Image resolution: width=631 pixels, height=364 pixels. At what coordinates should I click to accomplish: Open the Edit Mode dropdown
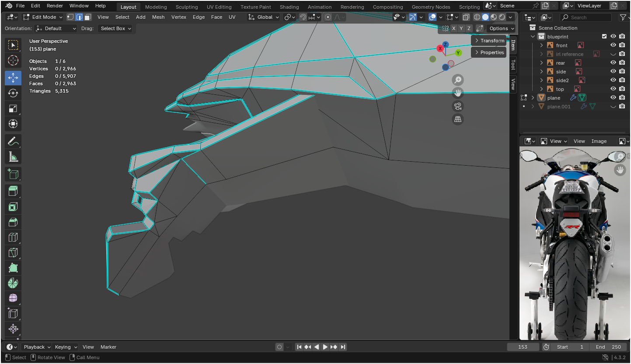(43, 17)
